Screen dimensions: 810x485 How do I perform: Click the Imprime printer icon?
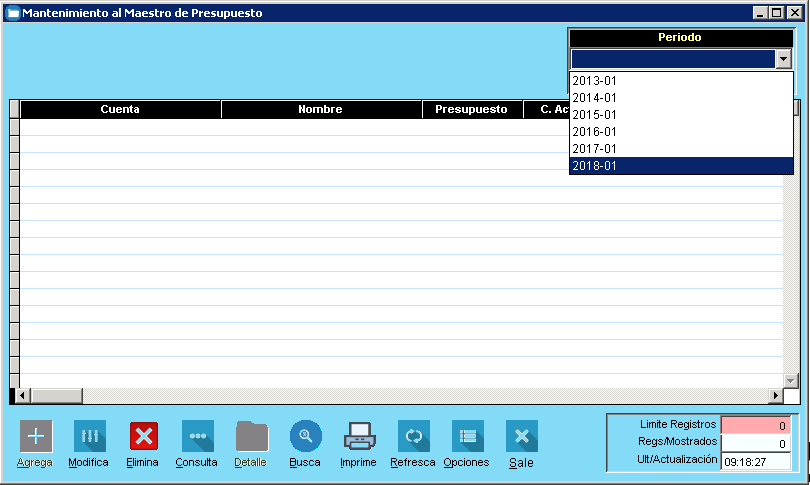point(358,436)
